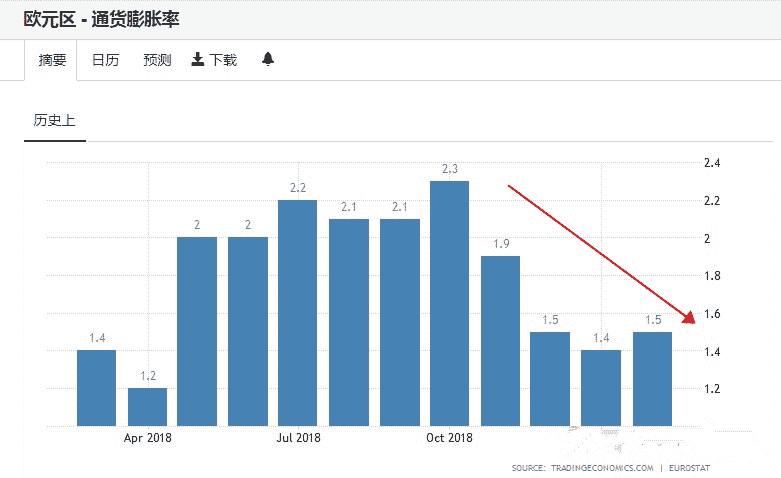
Task: Click the download arrow icon beside 下载
Action: tap(198, 60)
